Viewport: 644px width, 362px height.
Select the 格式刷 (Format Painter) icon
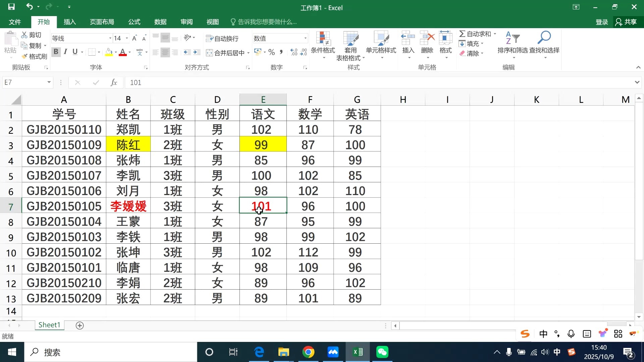click(24, 56)
